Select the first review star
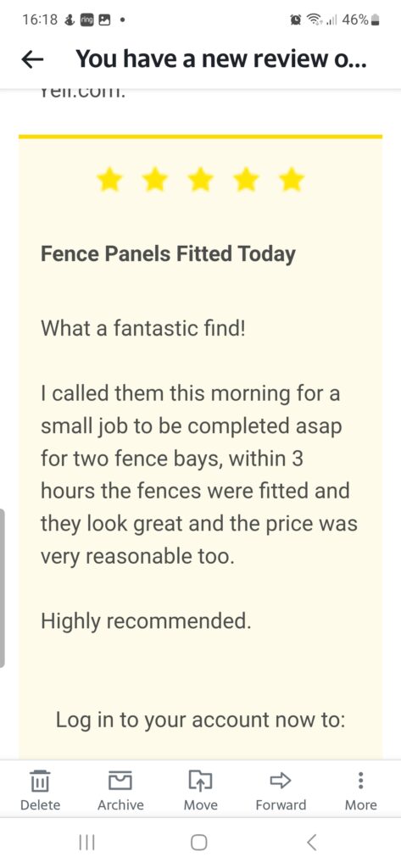The width and height of the screenshot is (401, 868). pos(109,180)
